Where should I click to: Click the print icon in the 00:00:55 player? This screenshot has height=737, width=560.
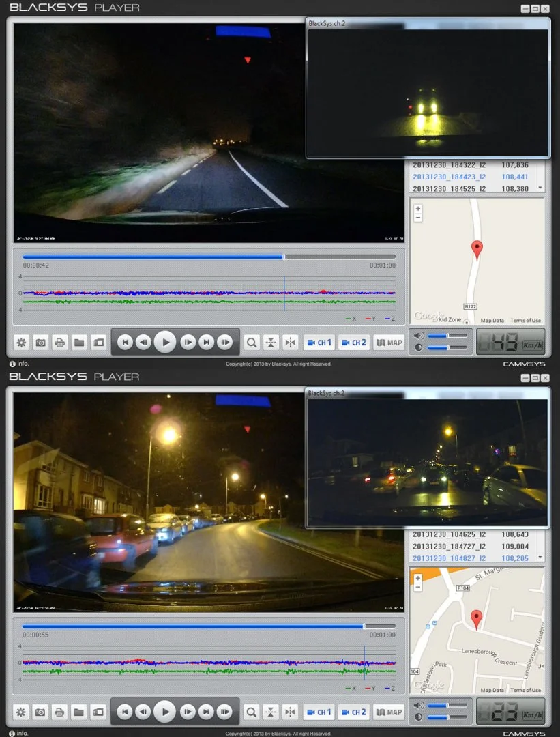[59, 712]
